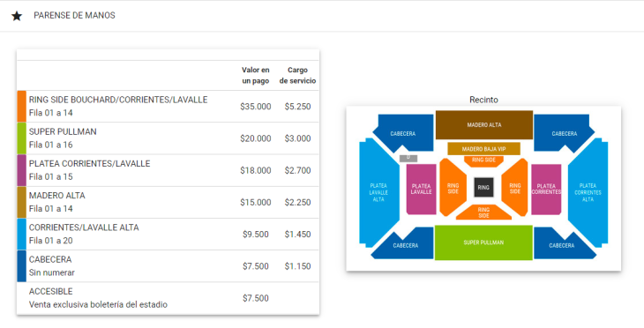Image resolution: width=644 pixels, height=328 pixels.
Task: Select the MADERO BAJA VIP section
Action: [483, 149]
